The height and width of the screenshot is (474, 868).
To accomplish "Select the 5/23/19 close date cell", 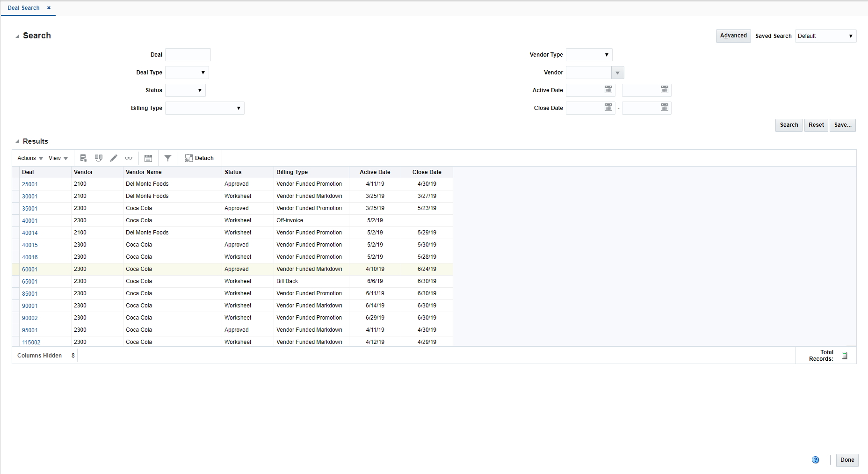I will 427,208.
